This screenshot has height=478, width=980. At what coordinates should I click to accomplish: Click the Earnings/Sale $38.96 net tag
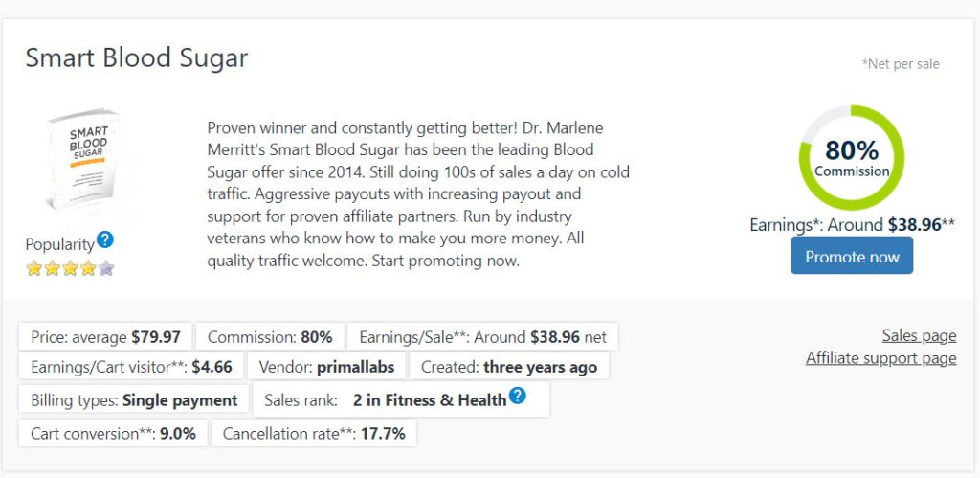483,337
